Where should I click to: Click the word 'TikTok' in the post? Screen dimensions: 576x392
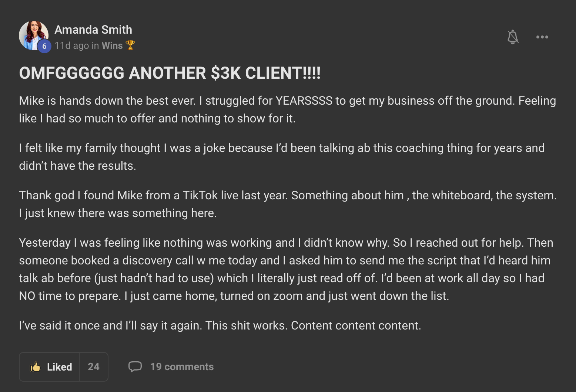[x=200, y=195]
